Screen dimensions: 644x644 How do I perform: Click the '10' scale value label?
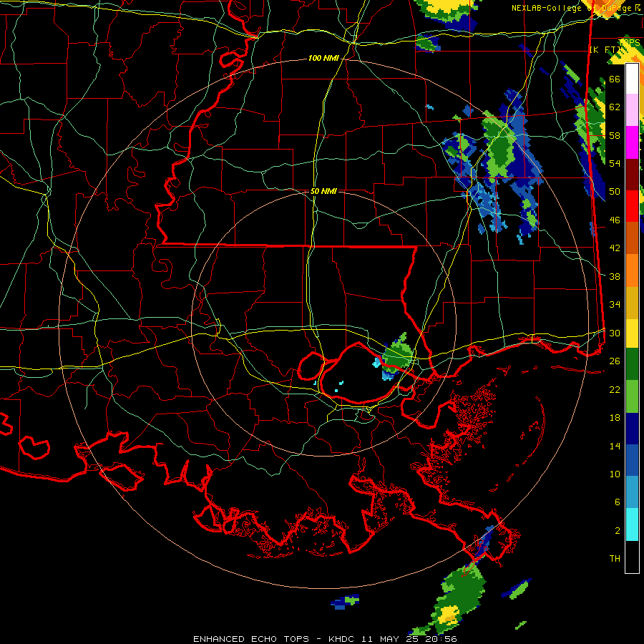615,474
